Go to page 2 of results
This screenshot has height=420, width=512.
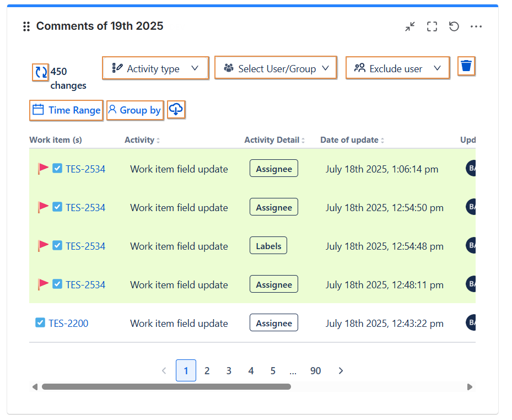click(x=207, y=371)
